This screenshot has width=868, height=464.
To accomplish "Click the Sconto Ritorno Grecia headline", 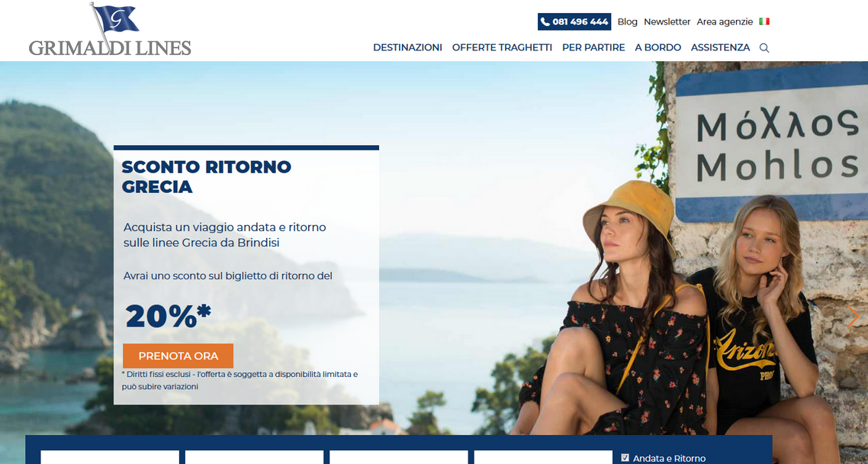I will coord(206,176).
